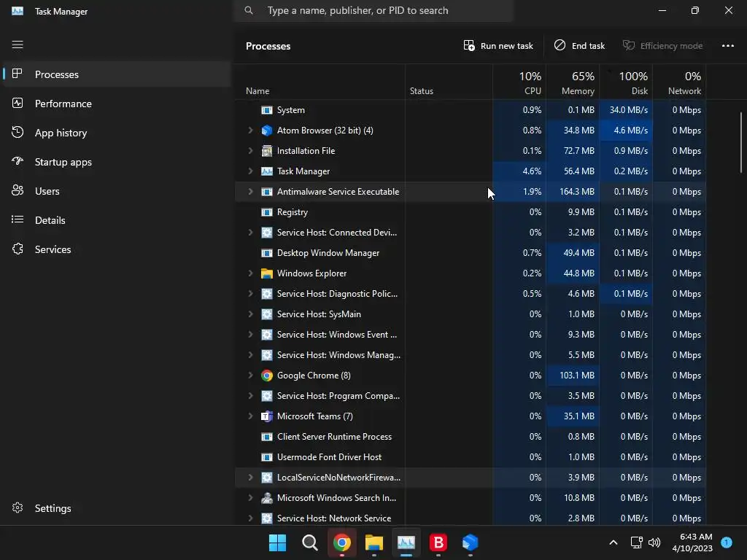The height and width of the screenshot is (560, 747).
Task: Click the App history clock icon
Action: [x=18, y=133]
